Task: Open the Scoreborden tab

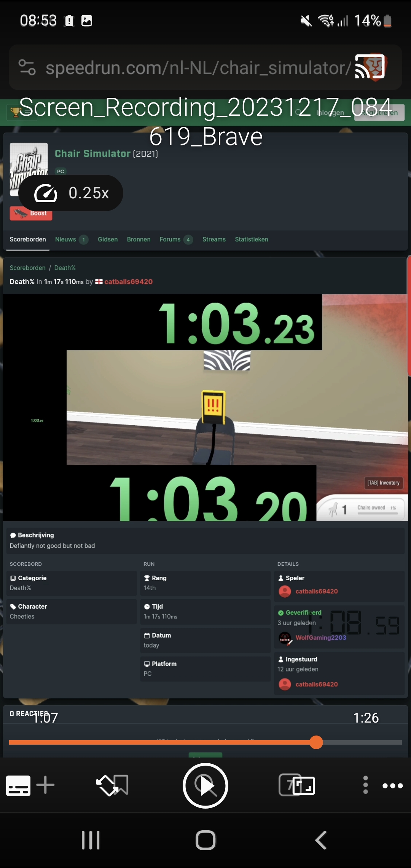Action: click(x=28, y=239)
